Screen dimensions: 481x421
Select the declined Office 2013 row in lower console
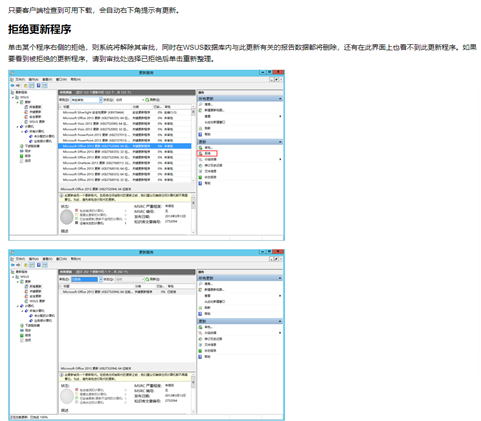(x=127, y=292)
